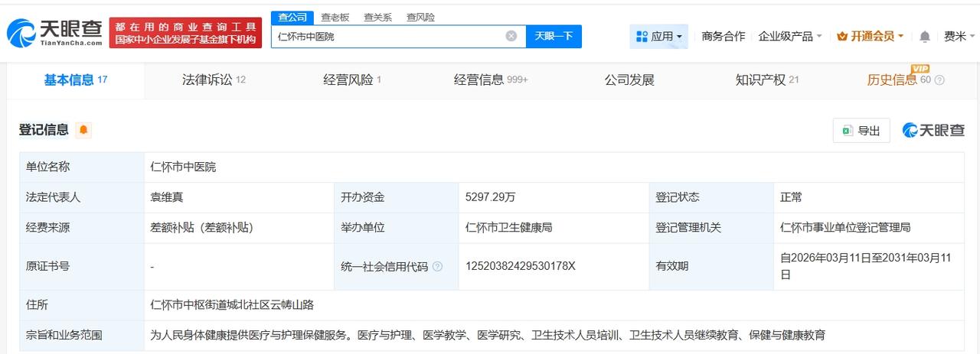
Task: Select the 查风险 search tab
Action: (x=420, y=17)
